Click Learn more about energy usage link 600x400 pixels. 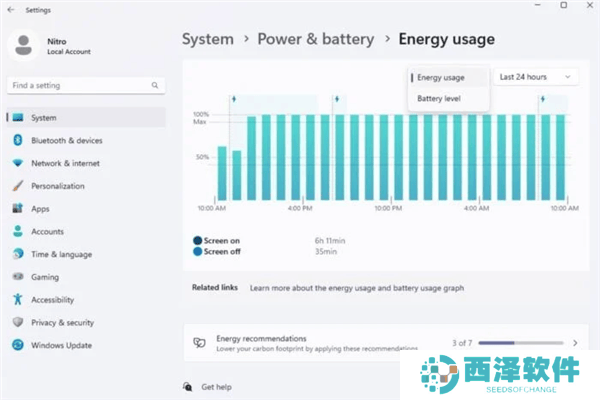356,288
